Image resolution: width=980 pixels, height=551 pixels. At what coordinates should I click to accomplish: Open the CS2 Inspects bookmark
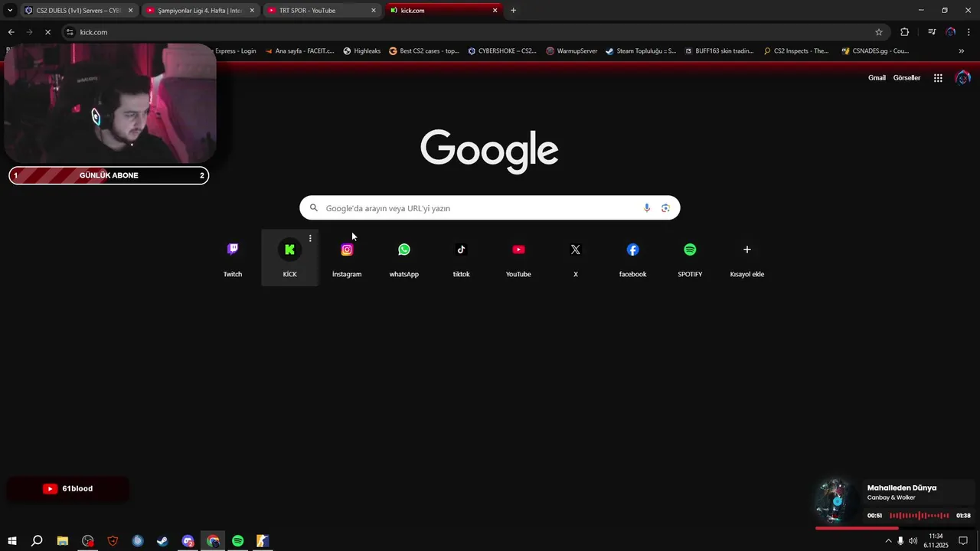click(x=796, y=51)
